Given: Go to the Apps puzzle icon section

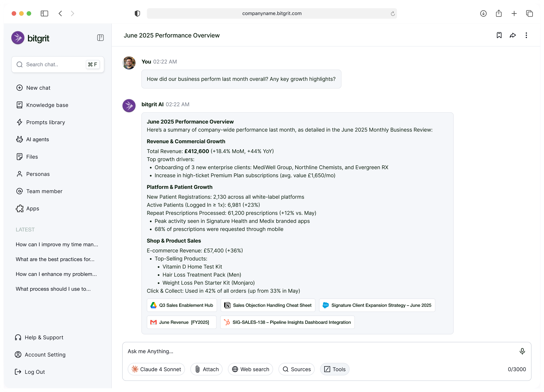Looking at the screenshot, I should click(33, 209).
